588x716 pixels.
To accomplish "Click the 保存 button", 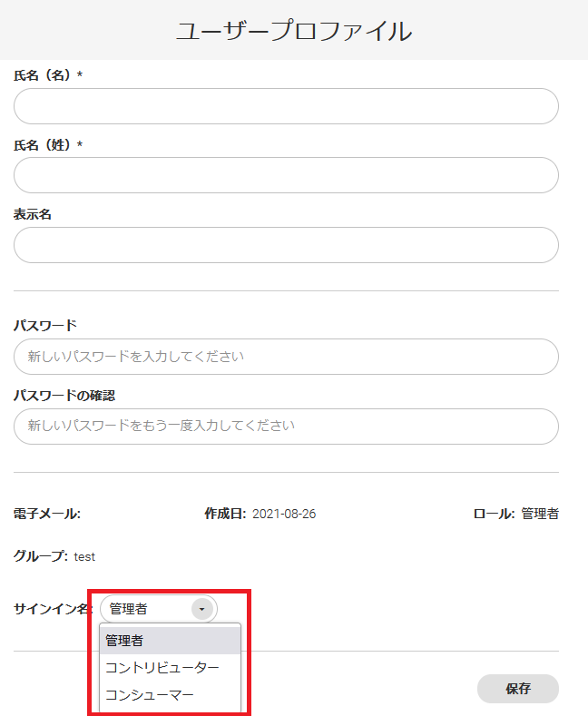I will click(x=517, y=689).
